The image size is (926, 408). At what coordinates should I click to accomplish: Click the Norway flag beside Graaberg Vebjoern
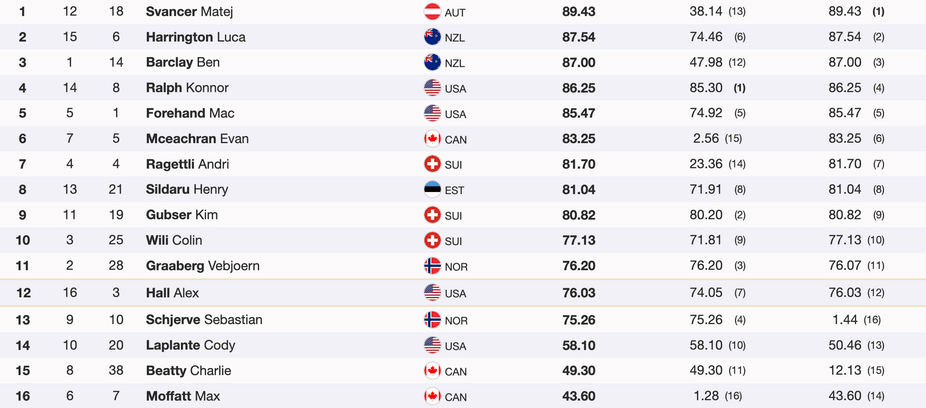pos(432,266)
